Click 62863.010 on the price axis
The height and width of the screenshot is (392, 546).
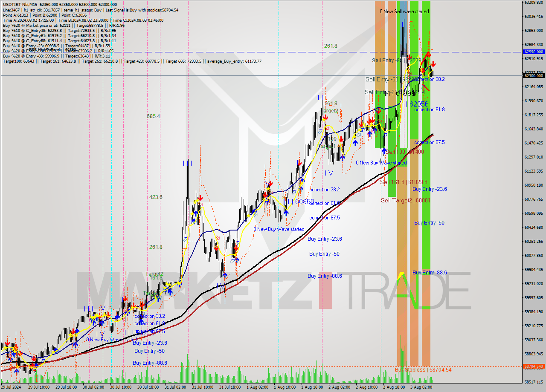coord(534,31)
